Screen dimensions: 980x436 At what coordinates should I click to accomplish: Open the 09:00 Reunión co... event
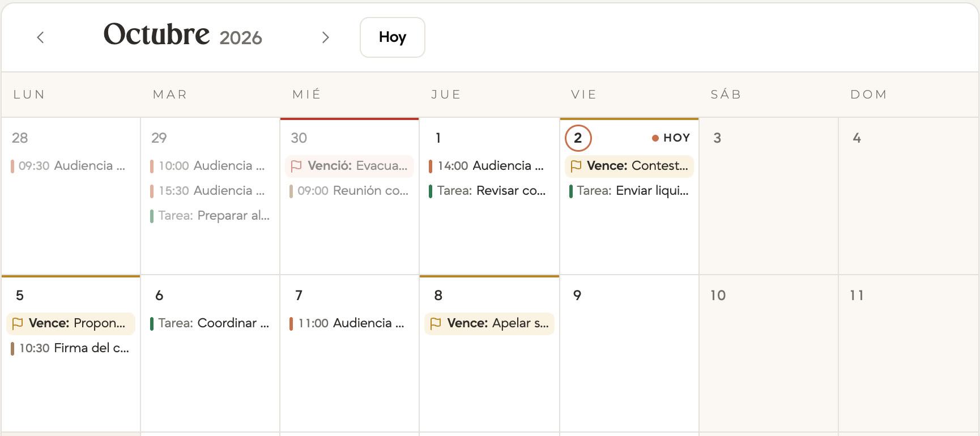[x=350, y=191]
